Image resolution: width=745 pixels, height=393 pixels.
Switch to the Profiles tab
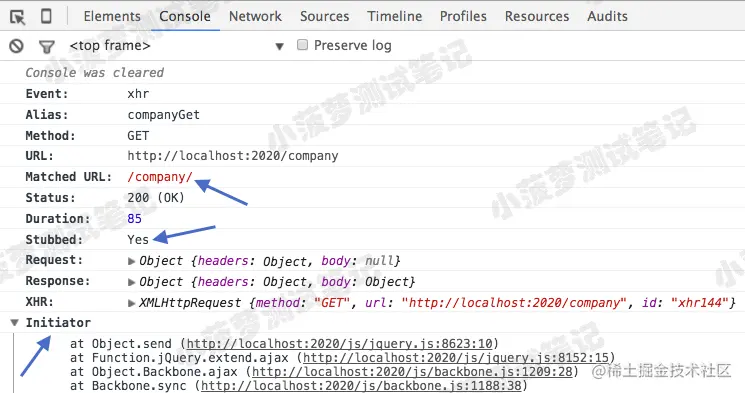463,16
